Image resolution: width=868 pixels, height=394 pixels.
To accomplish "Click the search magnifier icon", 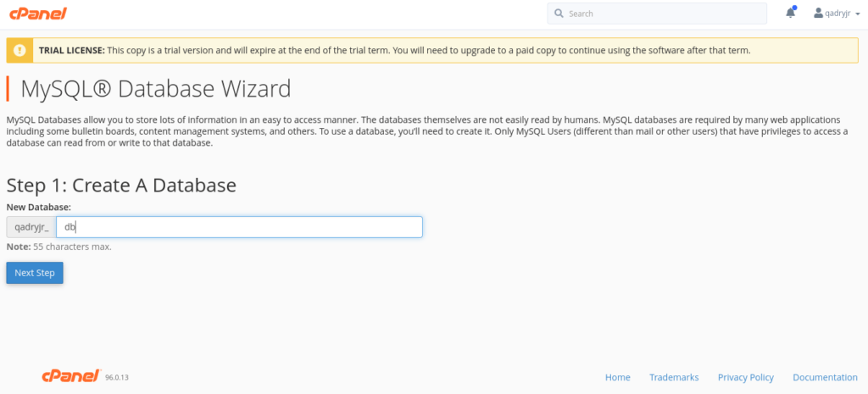I will [559, 14].
